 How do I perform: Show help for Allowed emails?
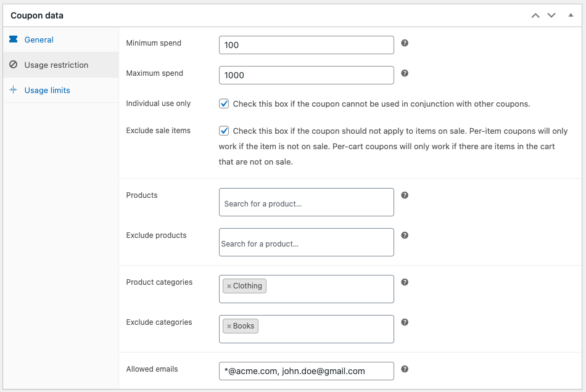405,369
